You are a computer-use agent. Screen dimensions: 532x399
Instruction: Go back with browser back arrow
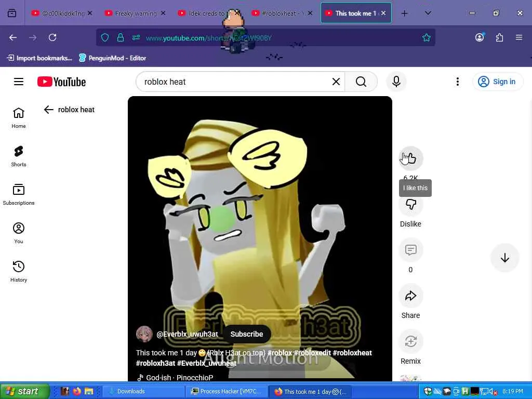tap(13, 37)
